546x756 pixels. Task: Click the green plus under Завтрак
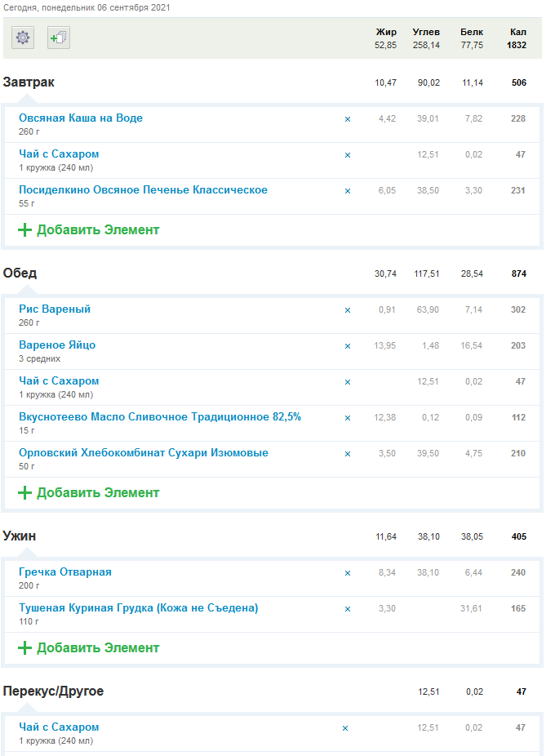click(x=24, y=230)
